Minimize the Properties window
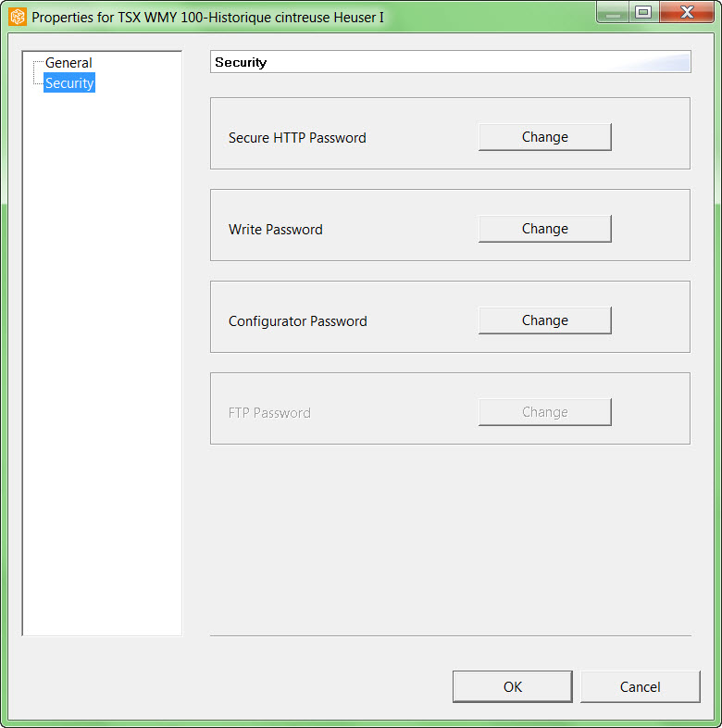The image size is (722, 728). [613, 12]
